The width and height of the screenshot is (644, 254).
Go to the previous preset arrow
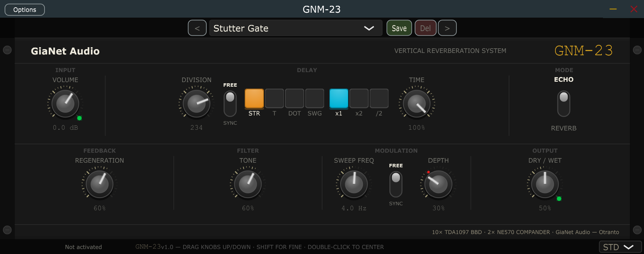197,28
